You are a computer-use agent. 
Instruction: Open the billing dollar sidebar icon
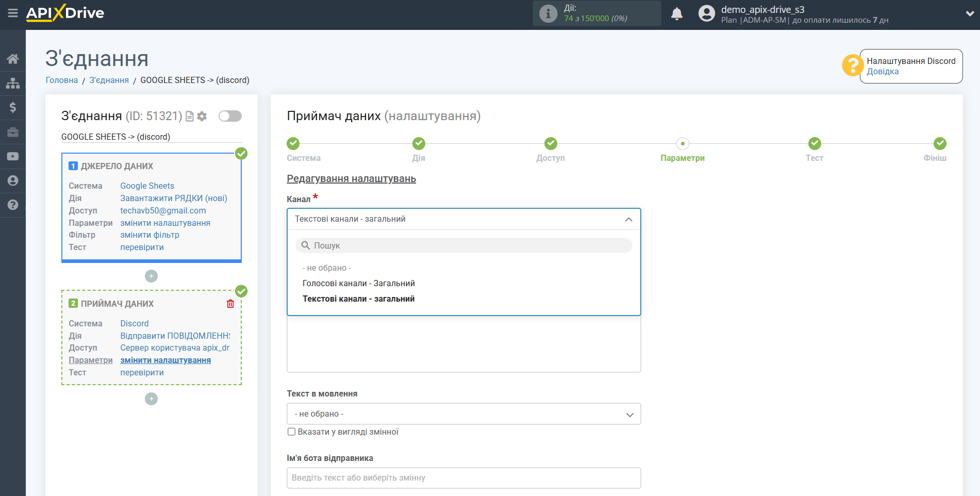click(13, 107)
